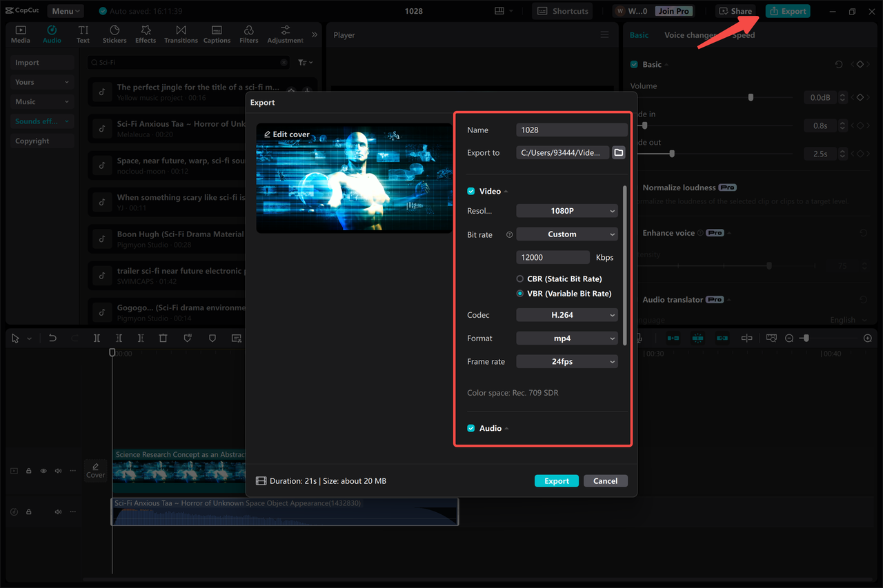The width and height of the screenshot is (883, 588).
Task: Click the timeline zoom slider handle
Action: [x=806, y=338]
